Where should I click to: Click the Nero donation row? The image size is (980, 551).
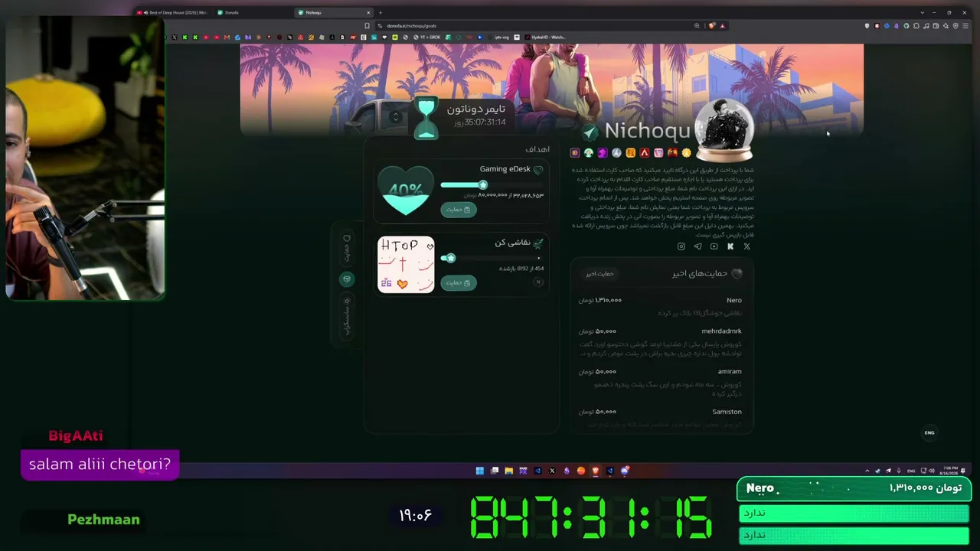click(x=660, y=306)
